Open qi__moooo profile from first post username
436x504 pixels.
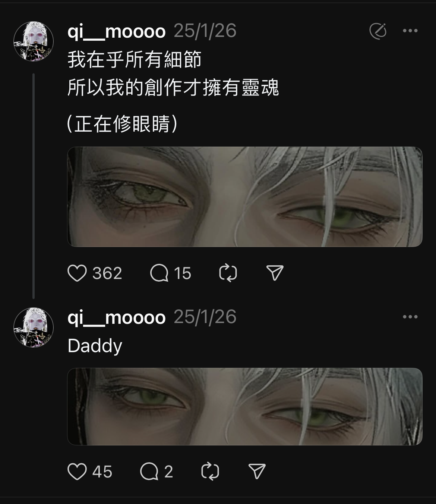coord(117,31)
